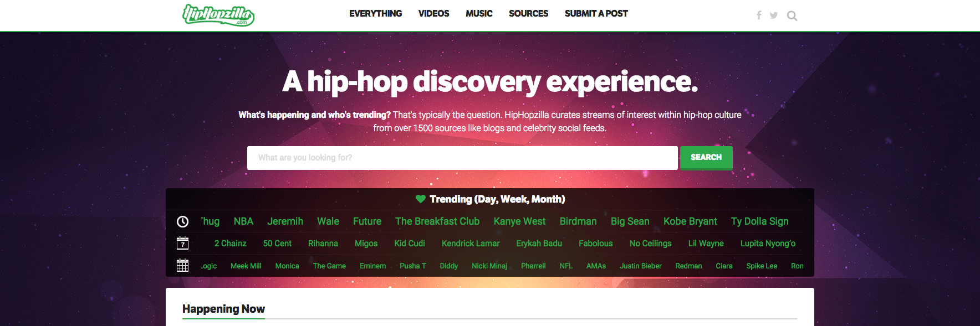Open the Big Sean trending link
Screen dimensions: 980x326
(x=630, y=221)
